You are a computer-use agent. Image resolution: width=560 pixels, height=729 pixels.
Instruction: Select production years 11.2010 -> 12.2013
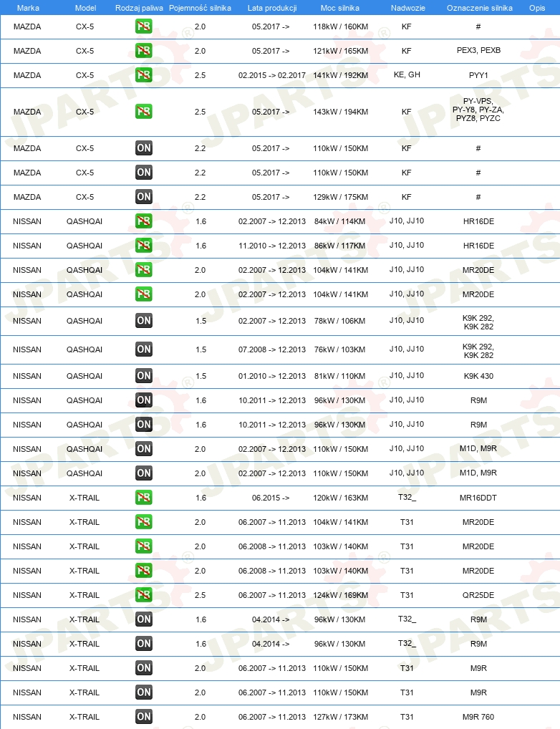tap(272, 246)
